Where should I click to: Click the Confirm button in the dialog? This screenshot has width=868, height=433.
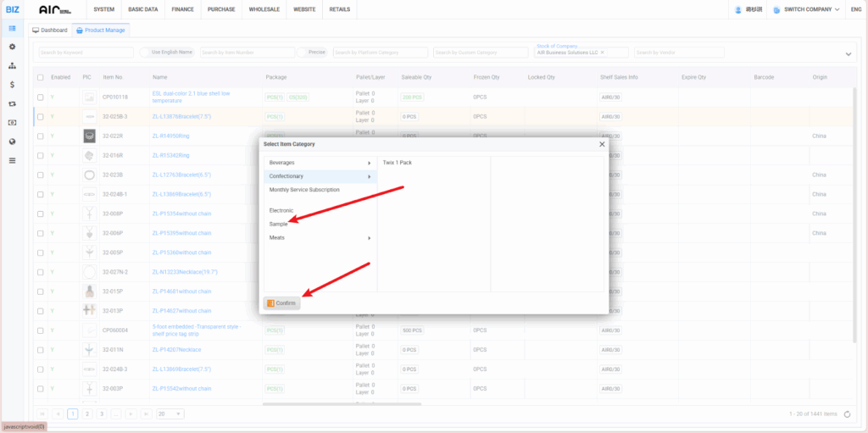click(281, 303)
